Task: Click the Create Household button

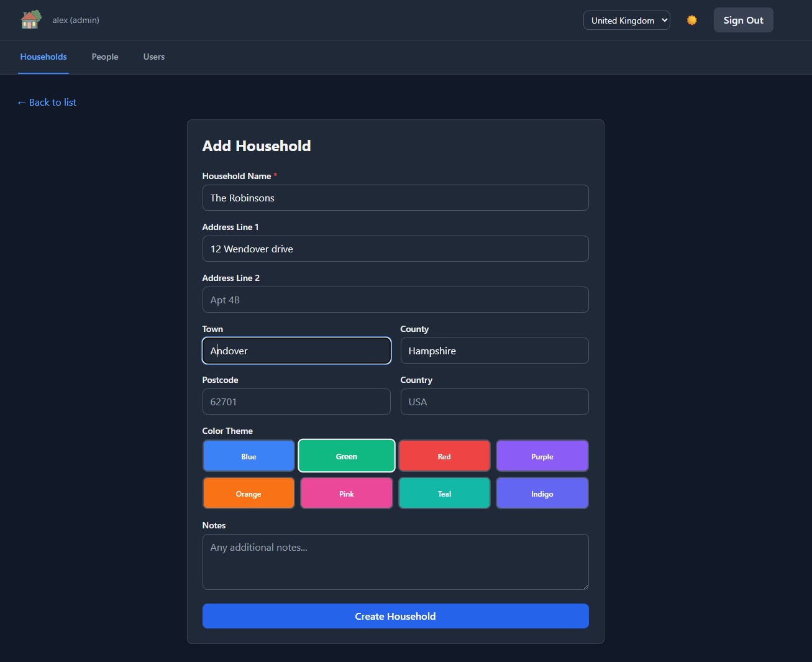Action: tap(395, 616)
